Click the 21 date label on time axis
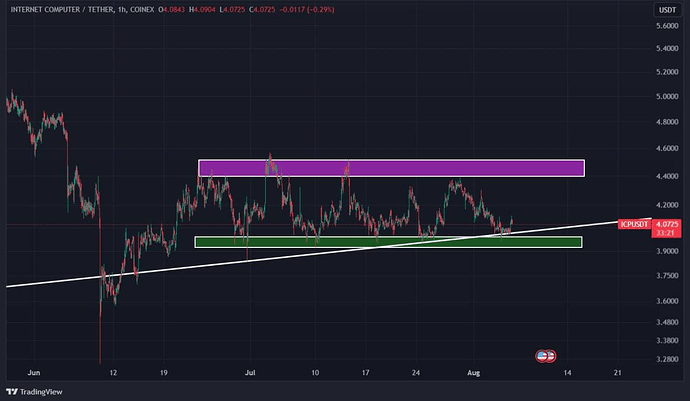 [616, 371]
